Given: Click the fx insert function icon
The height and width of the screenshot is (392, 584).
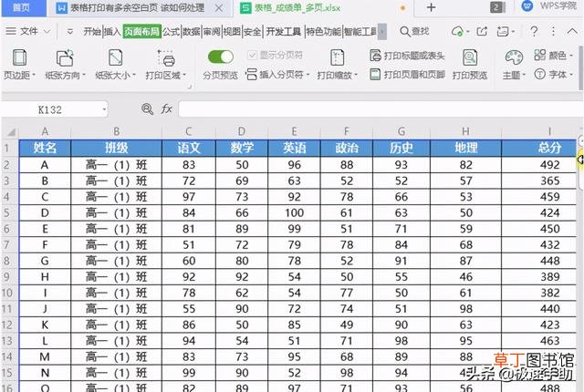Looking at the screenshot, I should pyautogui.click(x=166, y=109).
